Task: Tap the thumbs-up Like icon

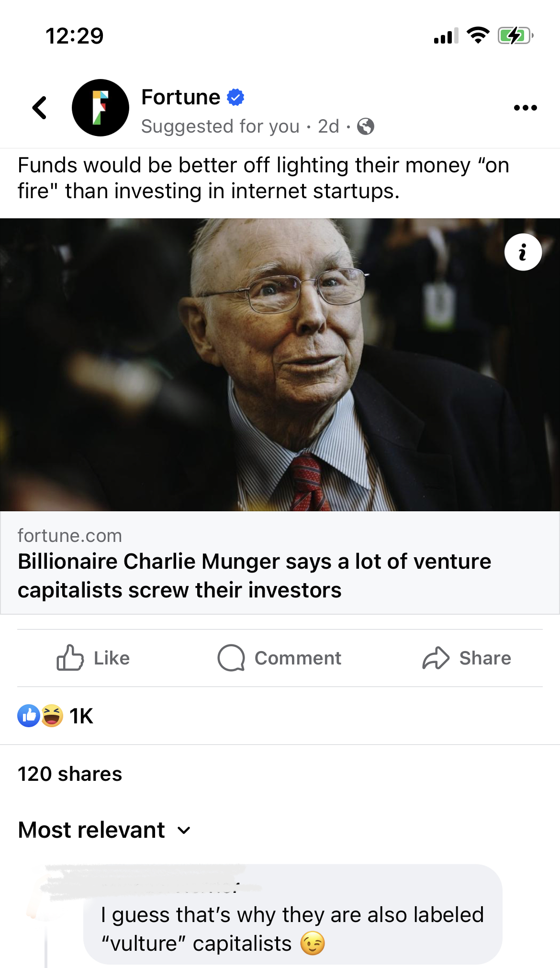Action: pyautogui.click(x=70, y=658)
